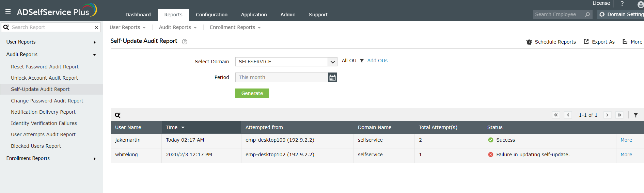Go to the last page of results
This screenshot has width=644, height=193.
click(x=619, y=115)
